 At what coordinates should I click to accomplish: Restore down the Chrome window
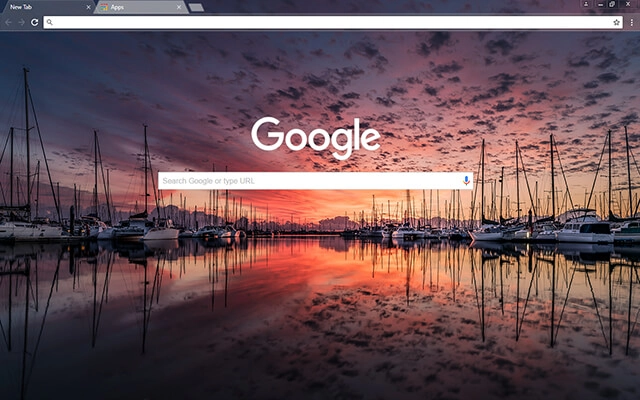[612, 5]
